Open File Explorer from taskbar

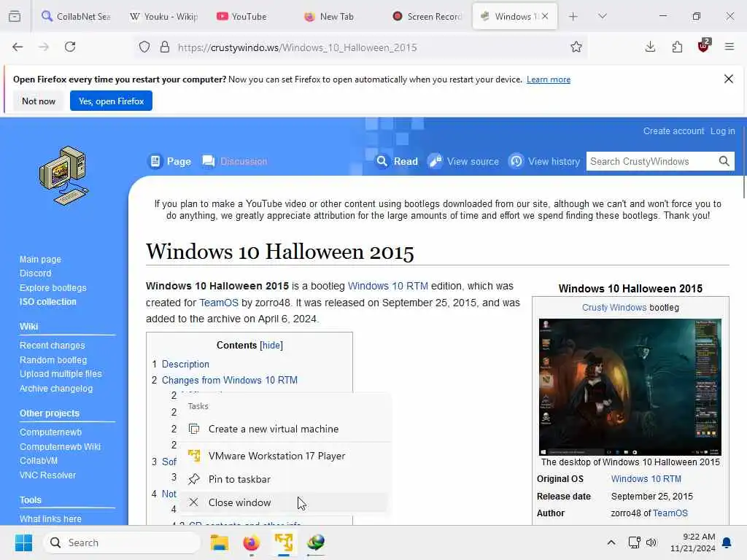pos(220,542)
